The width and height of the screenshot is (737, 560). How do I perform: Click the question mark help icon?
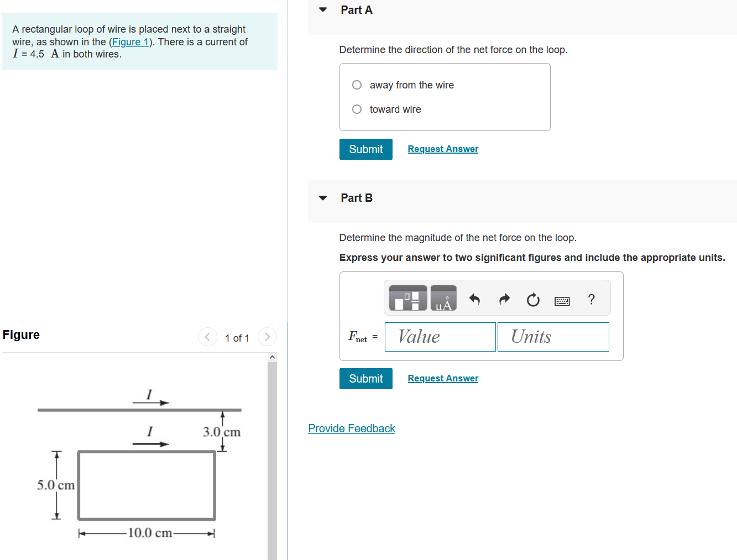point(591,300)
